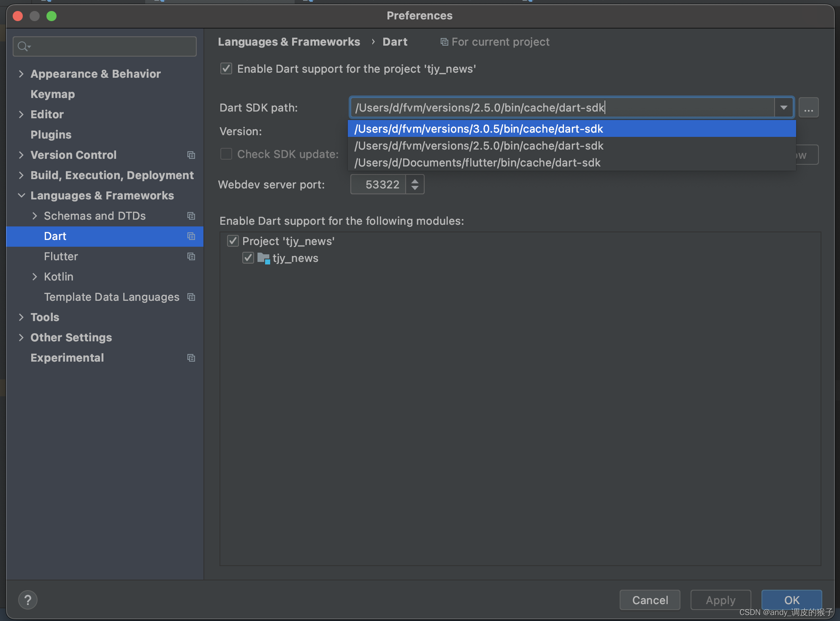Click inside the Dart SDK path text field

tap(562, 108)
